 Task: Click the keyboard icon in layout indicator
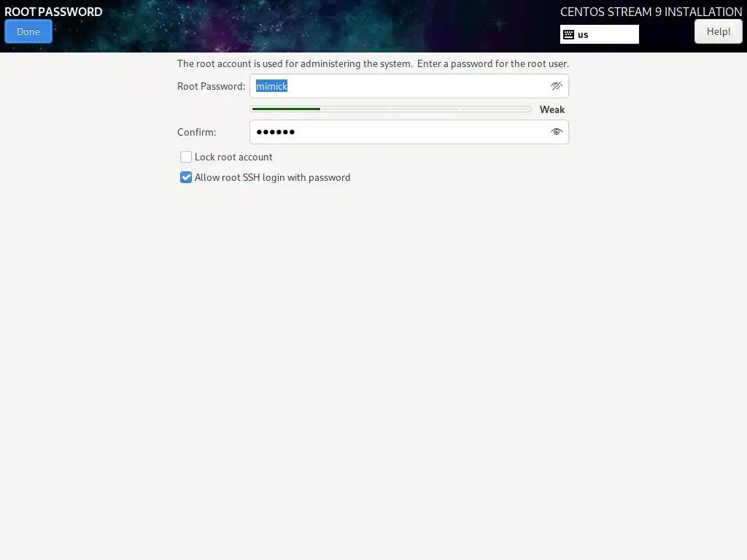[x=568, y=34]
